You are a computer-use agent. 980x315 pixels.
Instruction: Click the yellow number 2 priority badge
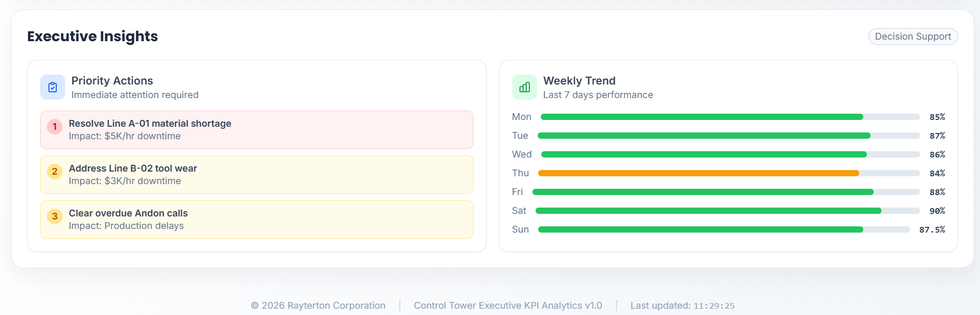click(x=55, y=172)
